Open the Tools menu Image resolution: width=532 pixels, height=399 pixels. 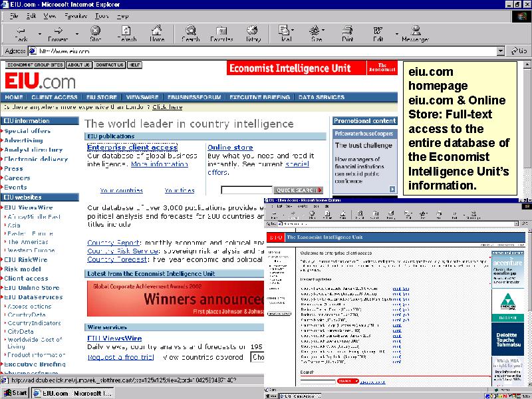[102, 16]
